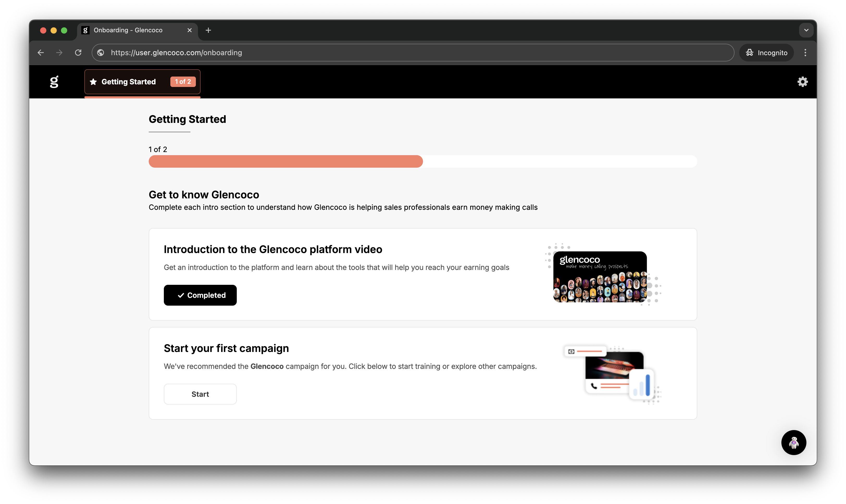This screenshot has height=504, width=846.
Task: Open the Glencoco intro video thumbnail
Action: coord(600,276)
